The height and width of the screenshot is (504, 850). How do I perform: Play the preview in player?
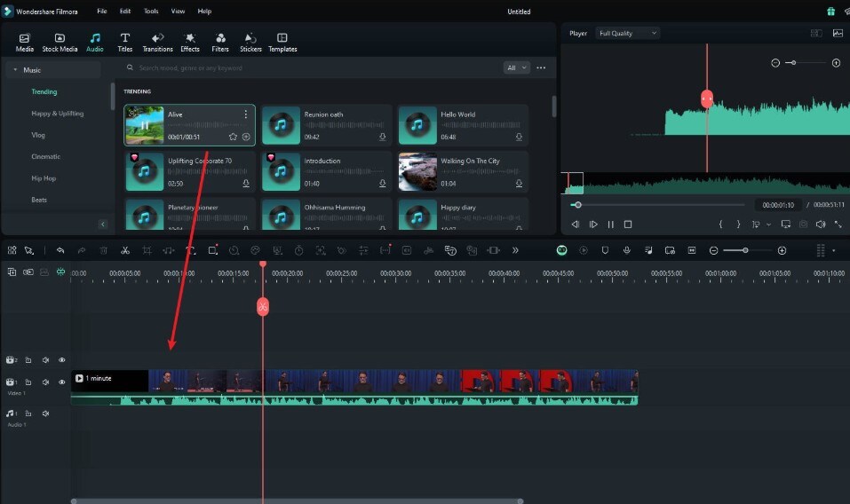point(593,224)
